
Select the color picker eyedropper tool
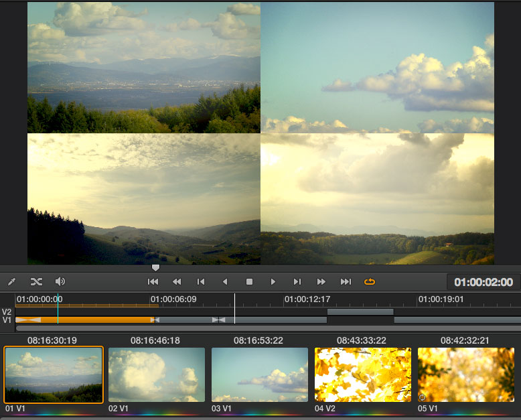tap(11, 282)
